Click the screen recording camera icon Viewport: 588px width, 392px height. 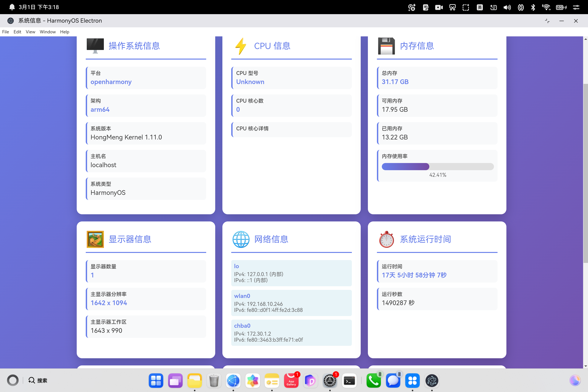point(439,7)
